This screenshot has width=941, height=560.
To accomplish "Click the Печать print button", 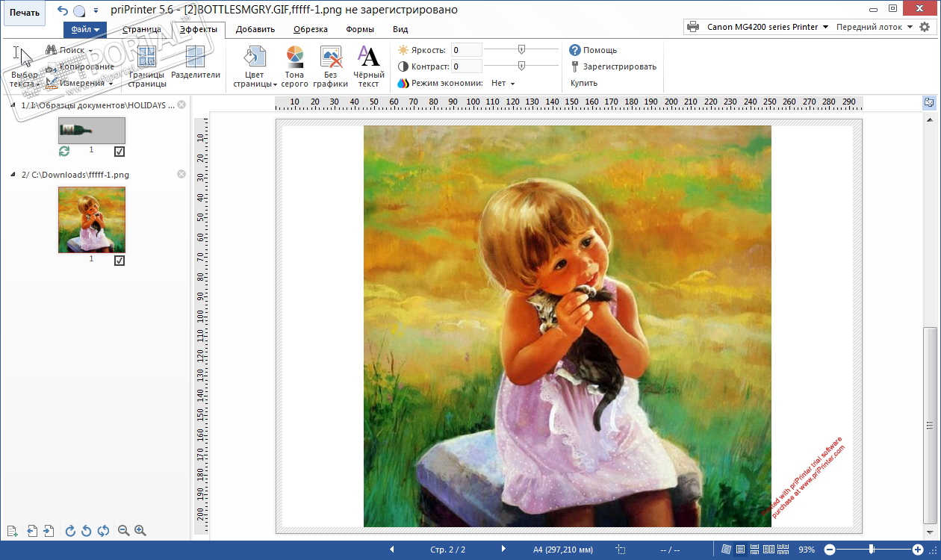I will click(24, 12).
